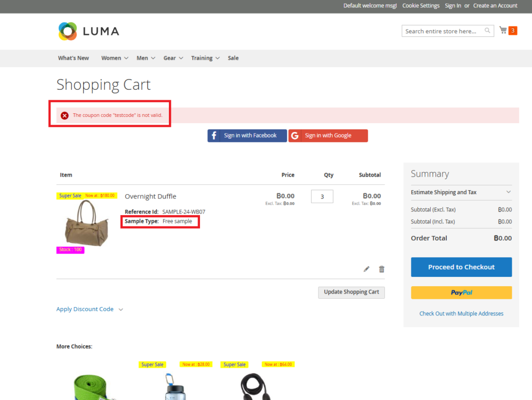Open the Gear navigation dropdown
Screen dimensions: 532x400
pos(170,58)
